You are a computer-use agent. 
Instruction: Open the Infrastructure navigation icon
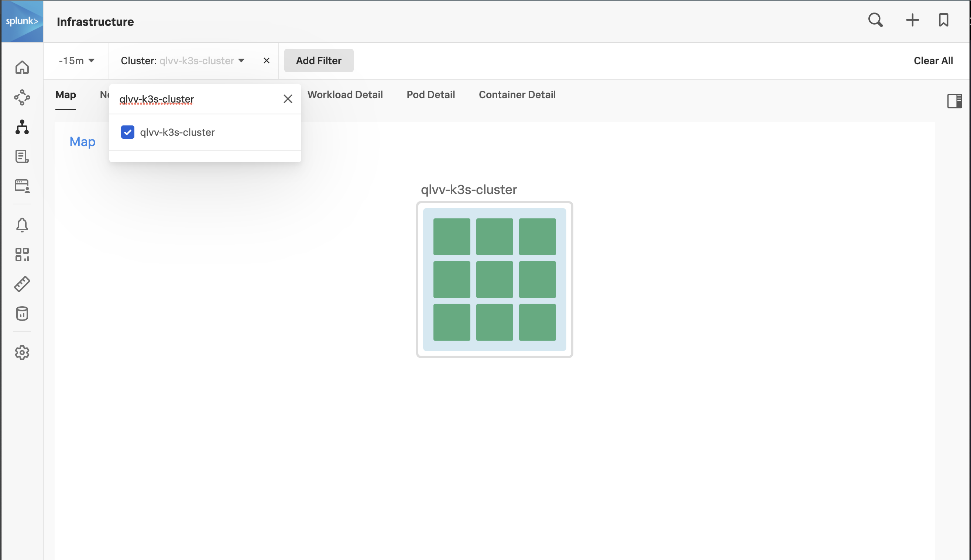pyautogui.click(x=22, y=127)
